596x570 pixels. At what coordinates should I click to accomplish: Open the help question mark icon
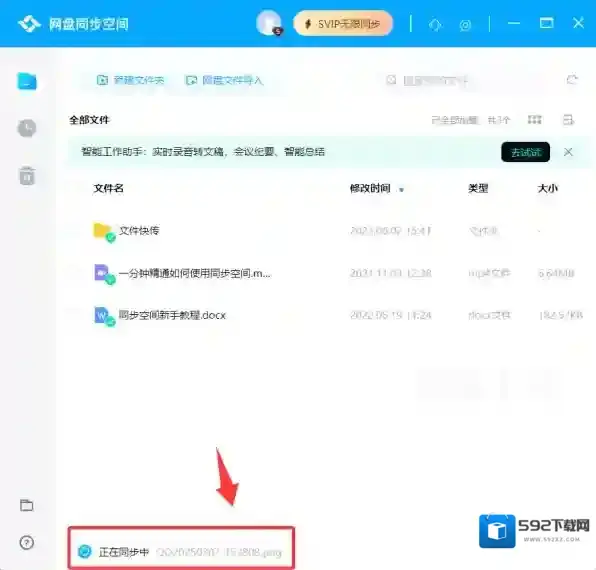click(27, 542)
